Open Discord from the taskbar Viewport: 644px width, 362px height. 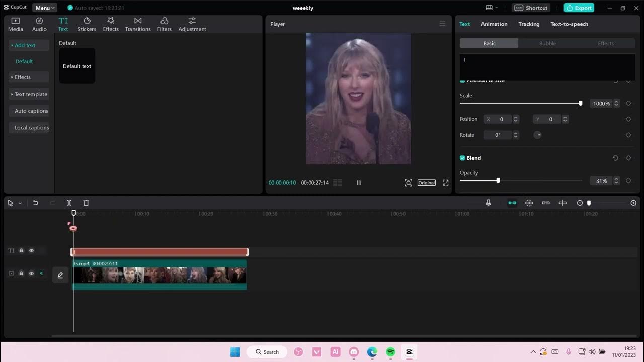(354, 352)
